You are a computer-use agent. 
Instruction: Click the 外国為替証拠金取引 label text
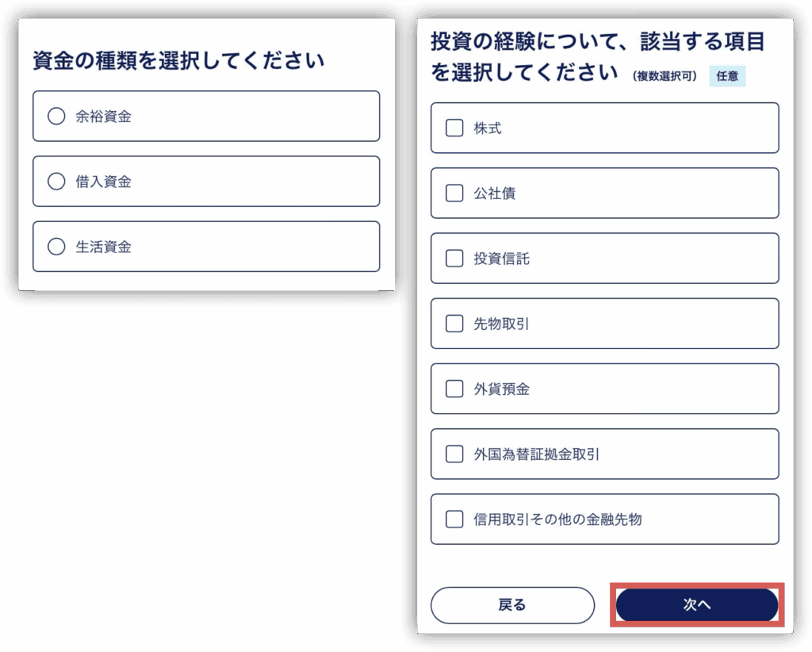coord(537,454)
